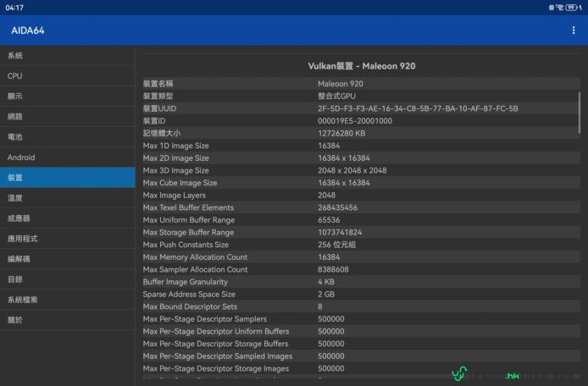Select the Max Push Constants Size label

tap(186, 245)
